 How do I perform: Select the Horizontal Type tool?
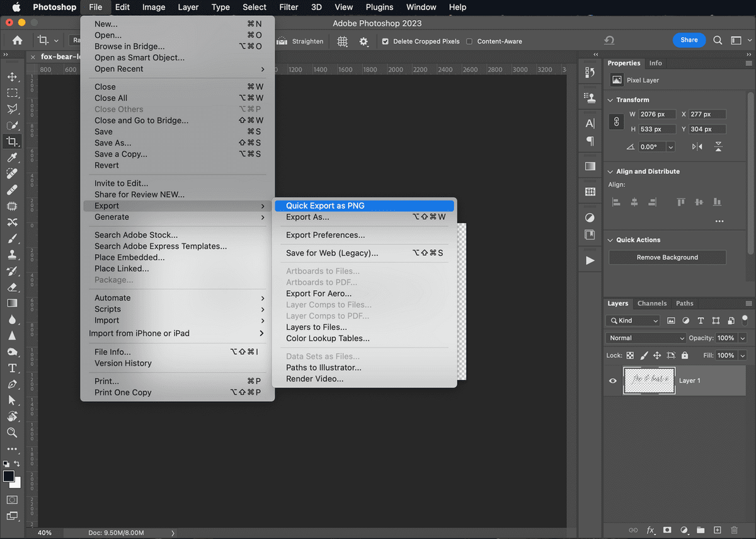(x=12, y=368)
